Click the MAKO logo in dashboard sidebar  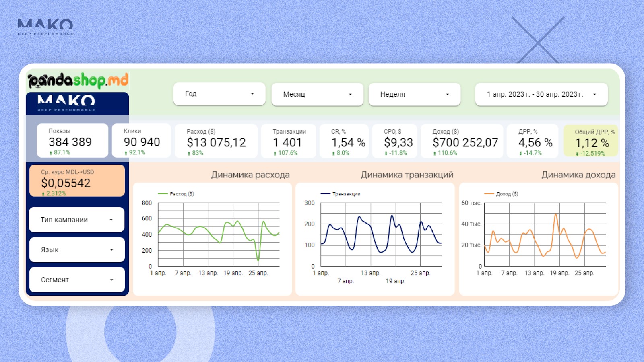(66, 103)
